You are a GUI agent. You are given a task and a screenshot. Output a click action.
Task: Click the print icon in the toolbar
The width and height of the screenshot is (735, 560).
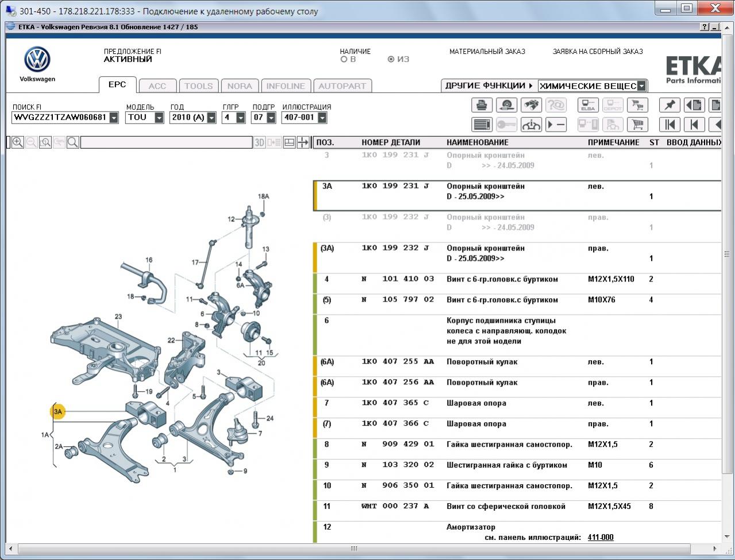click(x=482, y=105)
